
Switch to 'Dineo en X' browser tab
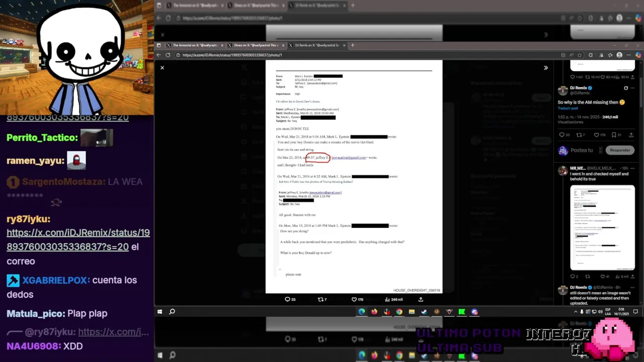pos(256,45)
